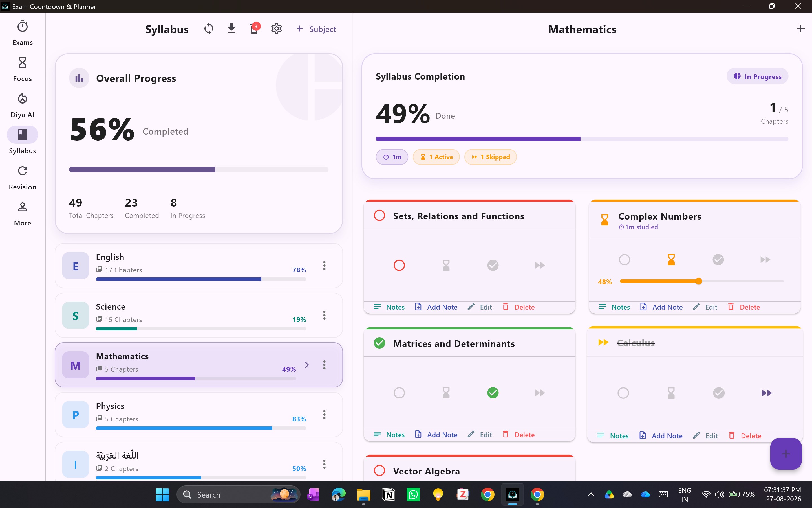Click the Syllabus Completion progress bar
The width and height of the screenshot is (812, 508).
582,139
